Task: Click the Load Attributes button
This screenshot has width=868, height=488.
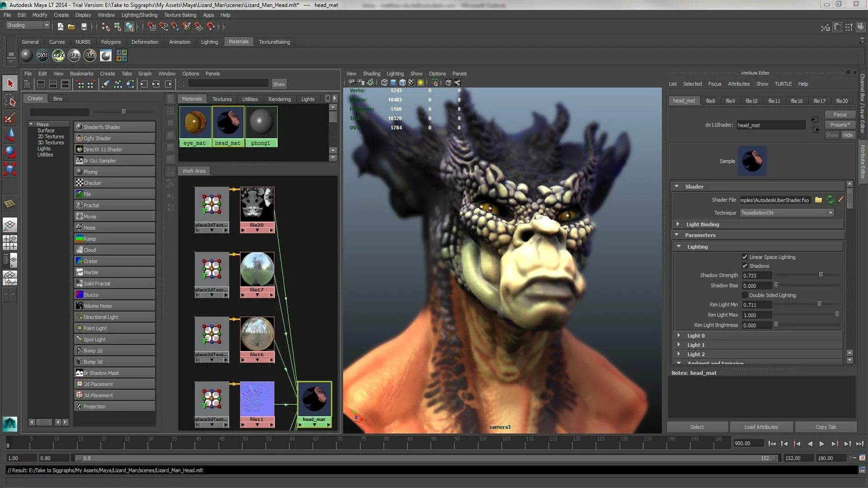Action: coord(761,427)
